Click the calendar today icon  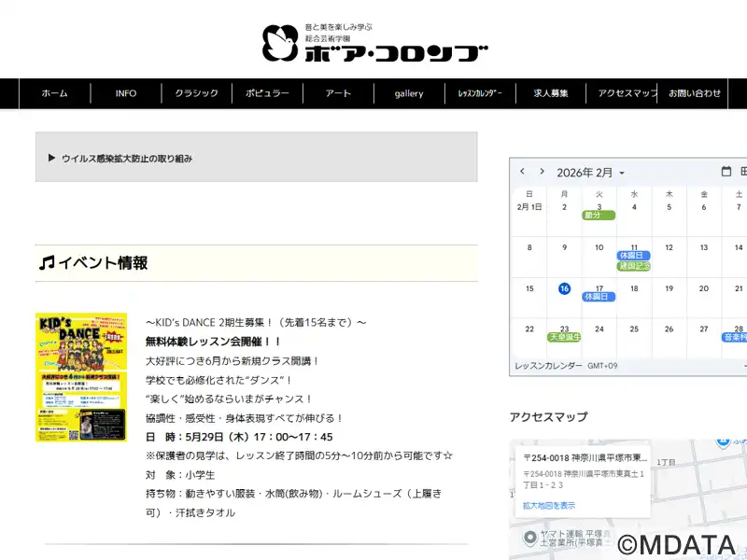726,172
